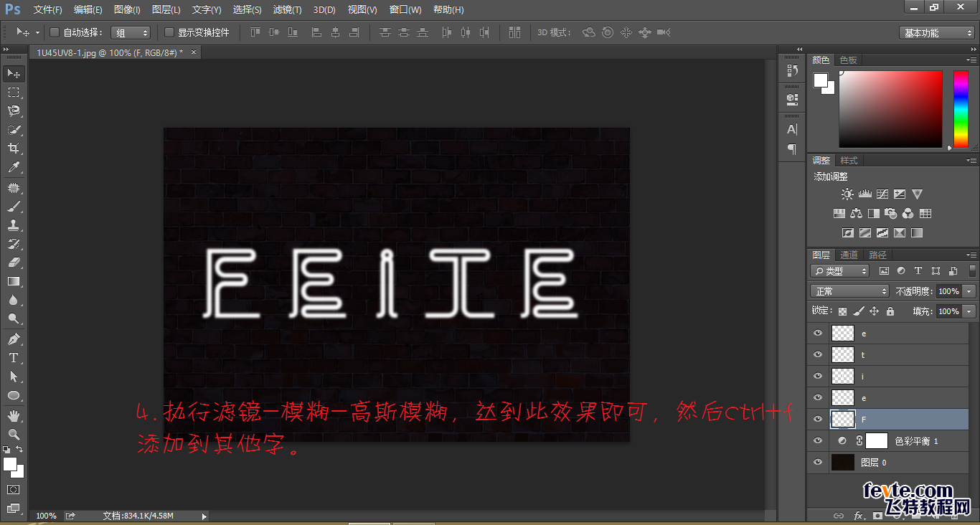Select the Spot Healing Brush tool
Screen dimensions: 980x525
pos(14,188)
